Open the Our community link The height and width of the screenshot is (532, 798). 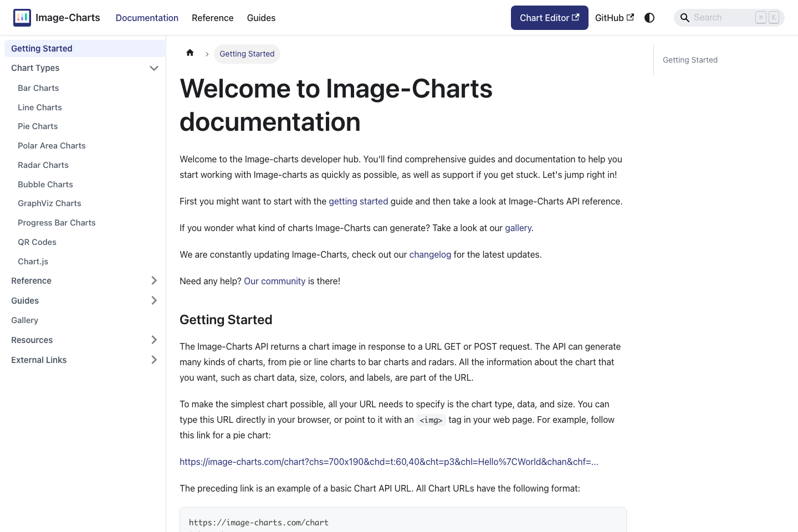tap(274, 281)
